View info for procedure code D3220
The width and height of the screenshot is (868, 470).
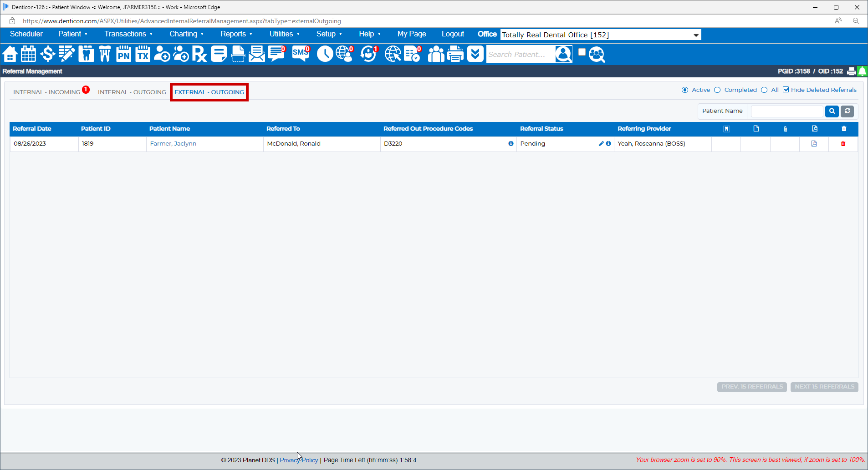tap(511, 143)
